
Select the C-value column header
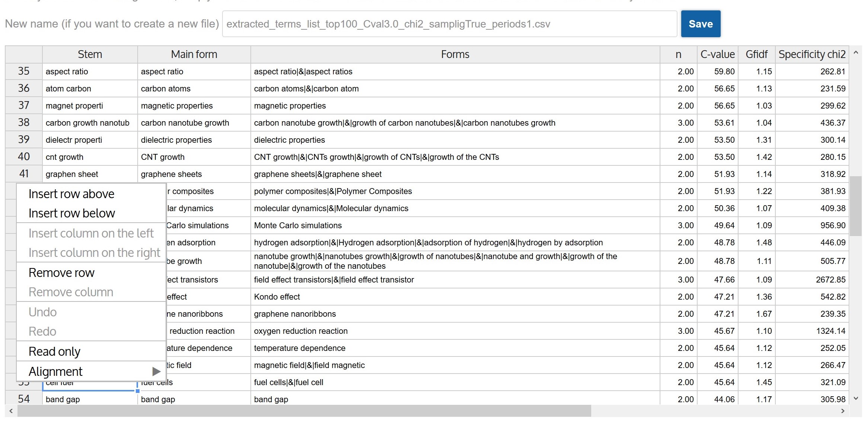(x=718, y=54)
